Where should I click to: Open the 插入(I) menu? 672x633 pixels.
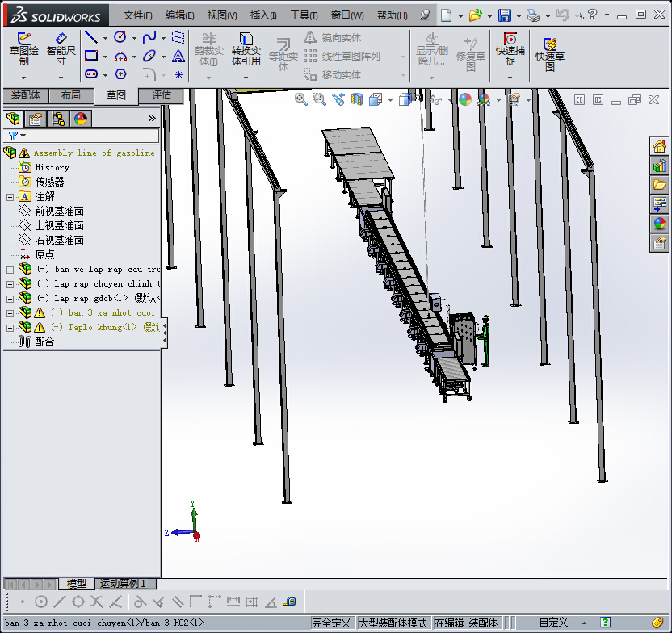[x=263, y=15]
